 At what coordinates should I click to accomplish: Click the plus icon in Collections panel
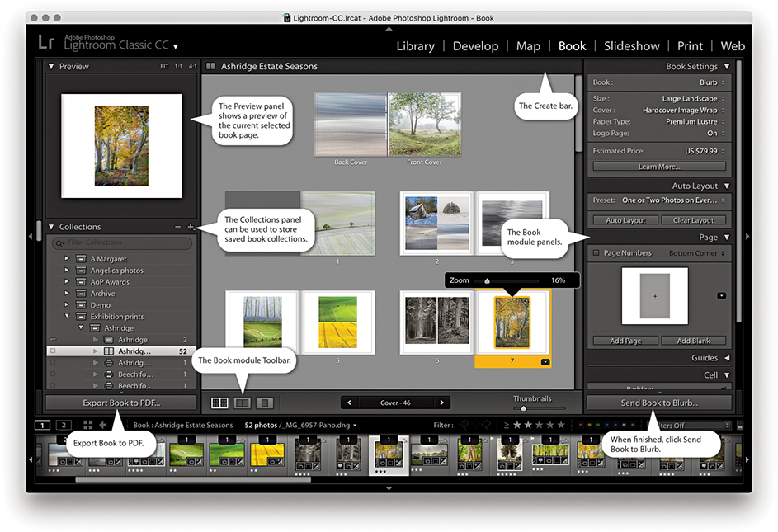point(190,227)
